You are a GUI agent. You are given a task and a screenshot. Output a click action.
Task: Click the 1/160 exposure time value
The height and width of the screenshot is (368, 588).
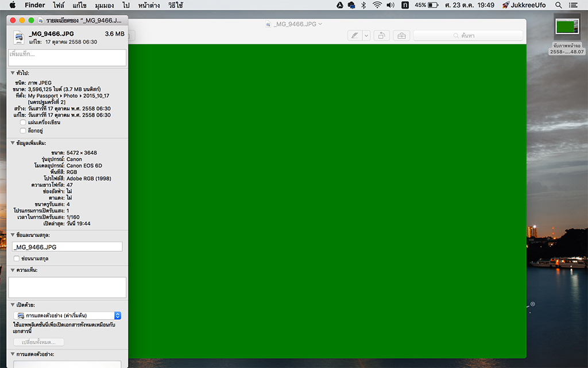(73, 217)
